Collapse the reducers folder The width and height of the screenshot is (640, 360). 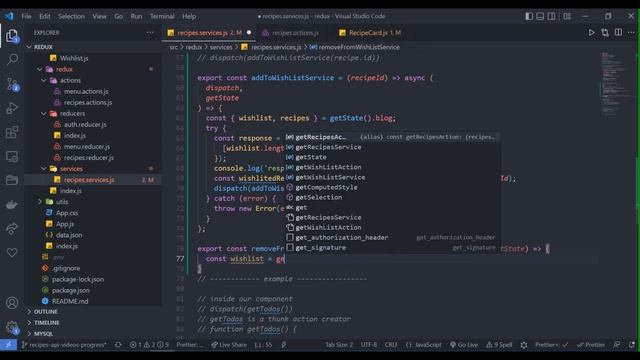pos(44,113)
